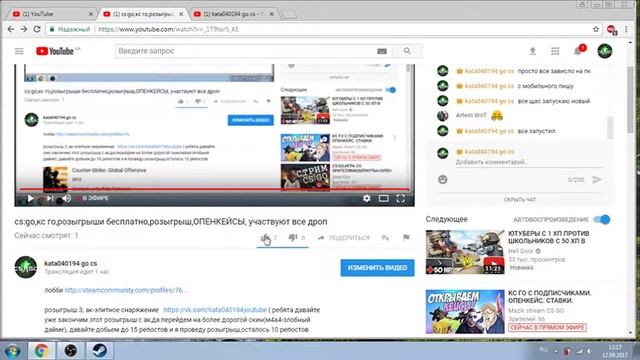Send the chat message arrow
This screenshot has height=360, width=640.
pyautogui.click(x=597, y=179)
